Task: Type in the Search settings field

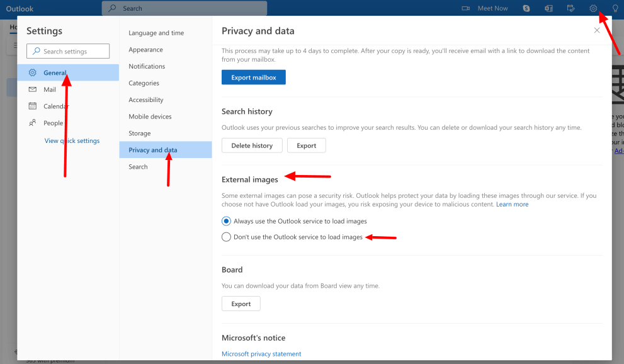Action: [x=67, y=51]
